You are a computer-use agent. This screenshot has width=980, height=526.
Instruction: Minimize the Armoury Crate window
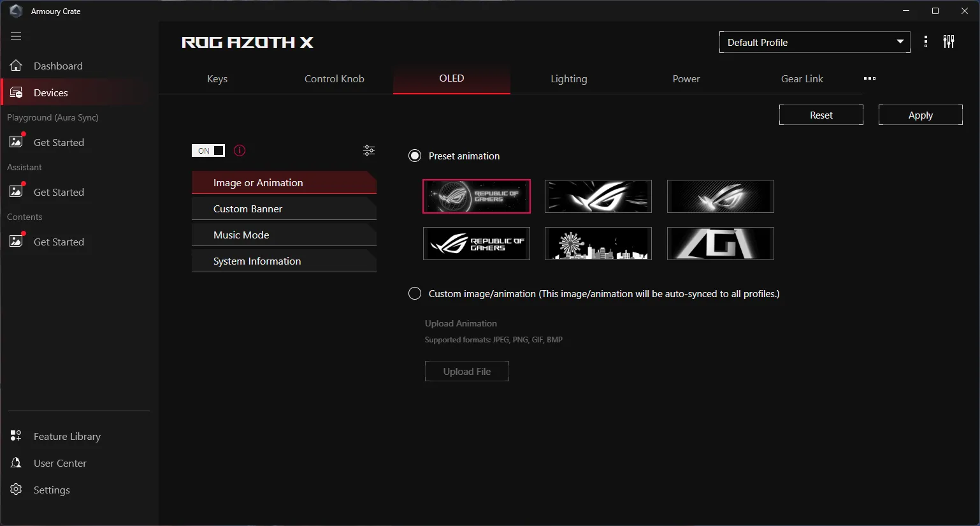906,11
